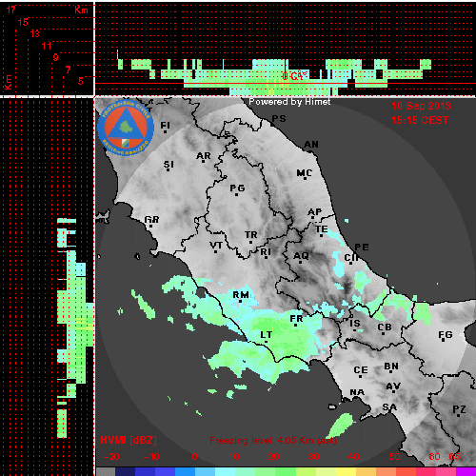
Task: Click the VT city label
Action: [216, 246]
